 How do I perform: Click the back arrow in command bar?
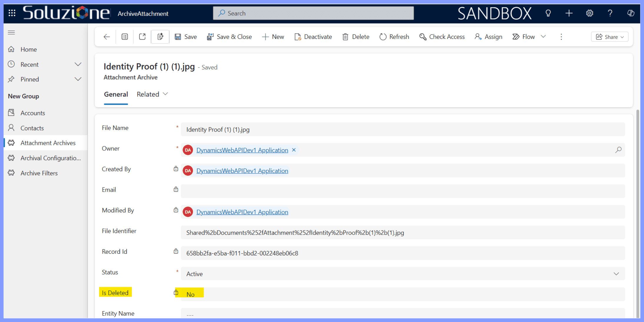pyautogui.click(x=107, y=37)
